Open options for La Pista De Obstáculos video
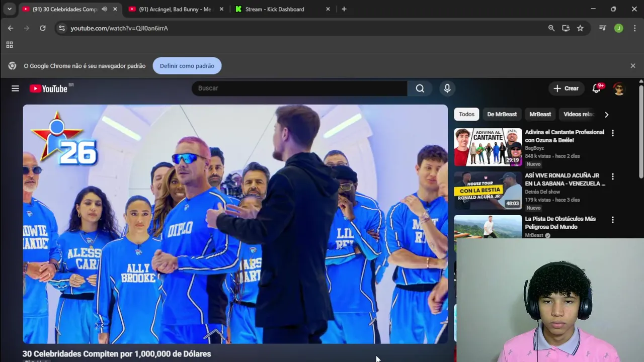 (x=612, y=220)
